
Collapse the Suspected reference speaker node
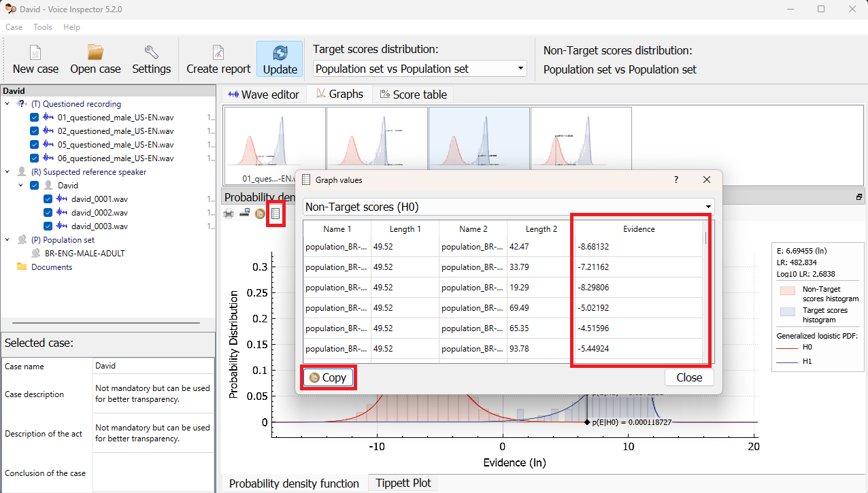coord(7,172)
